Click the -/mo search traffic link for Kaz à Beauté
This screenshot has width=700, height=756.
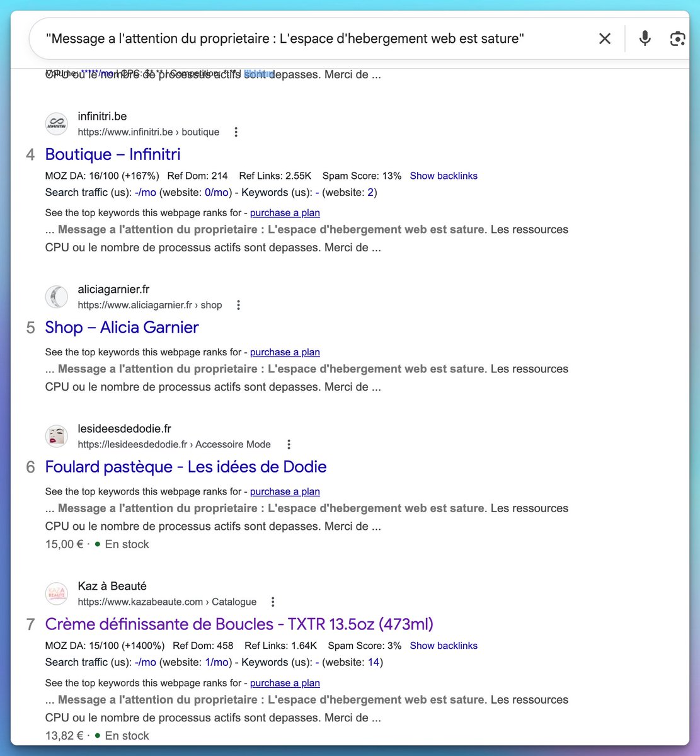coord(146,662)
